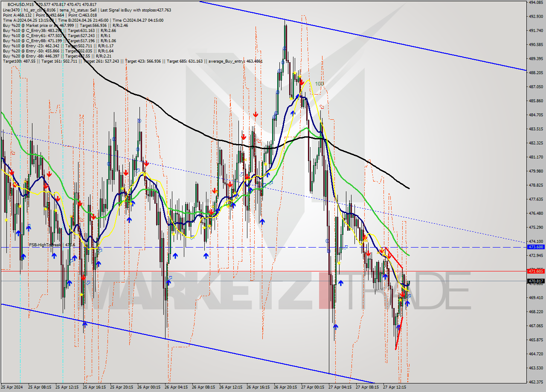Click the '25 Apr 2024' time axis label
The width and height of the screenshot is (546, 392).
[x=13, y=388]
